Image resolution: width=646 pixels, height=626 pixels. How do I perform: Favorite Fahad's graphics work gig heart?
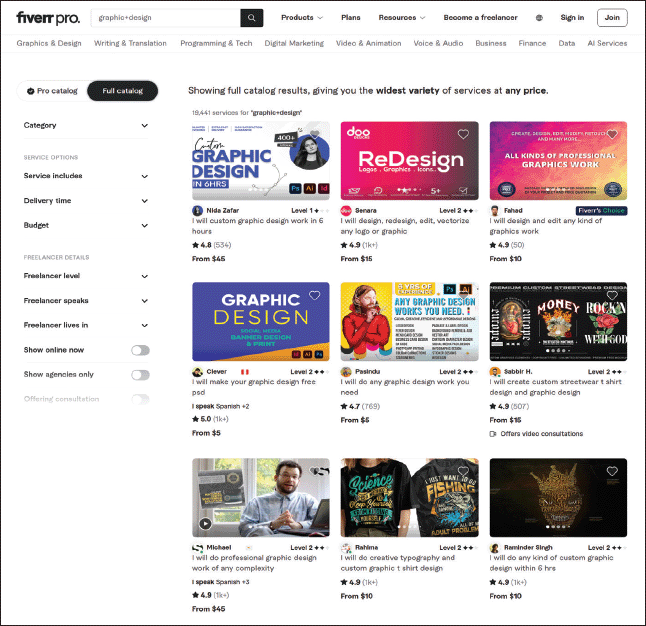612,134
